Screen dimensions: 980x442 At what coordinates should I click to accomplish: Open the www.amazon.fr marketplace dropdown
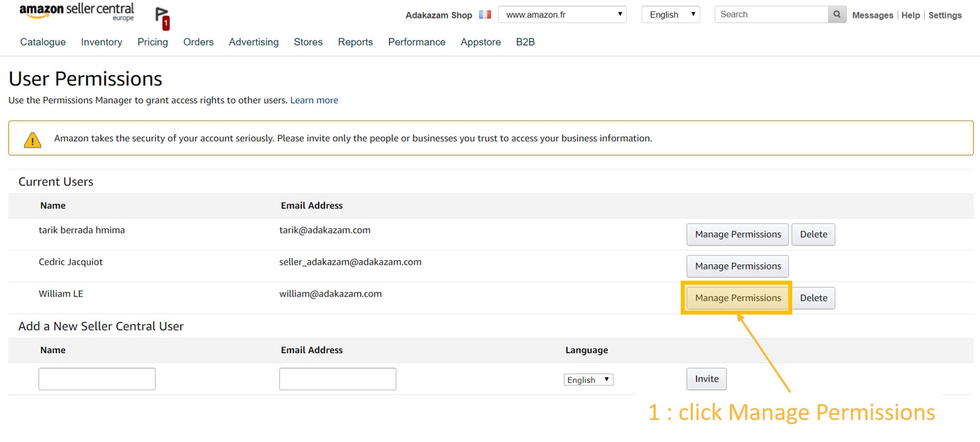pyautogui.click(x=562, y=15)
